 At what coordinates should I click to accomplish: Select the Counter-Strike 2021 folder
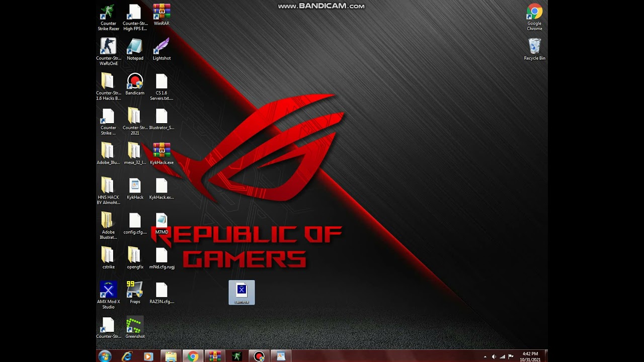coord(135,121)
